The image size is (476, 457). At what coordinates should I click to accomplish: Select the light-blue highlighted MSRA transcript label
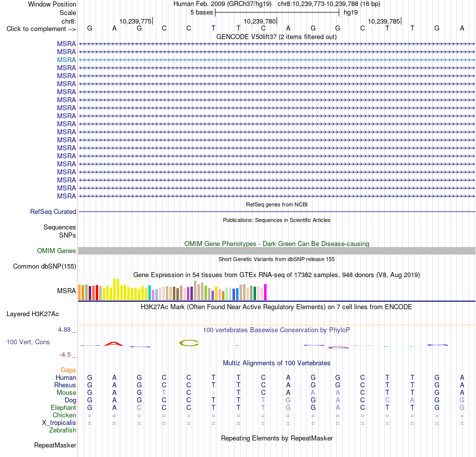[66, 60]
